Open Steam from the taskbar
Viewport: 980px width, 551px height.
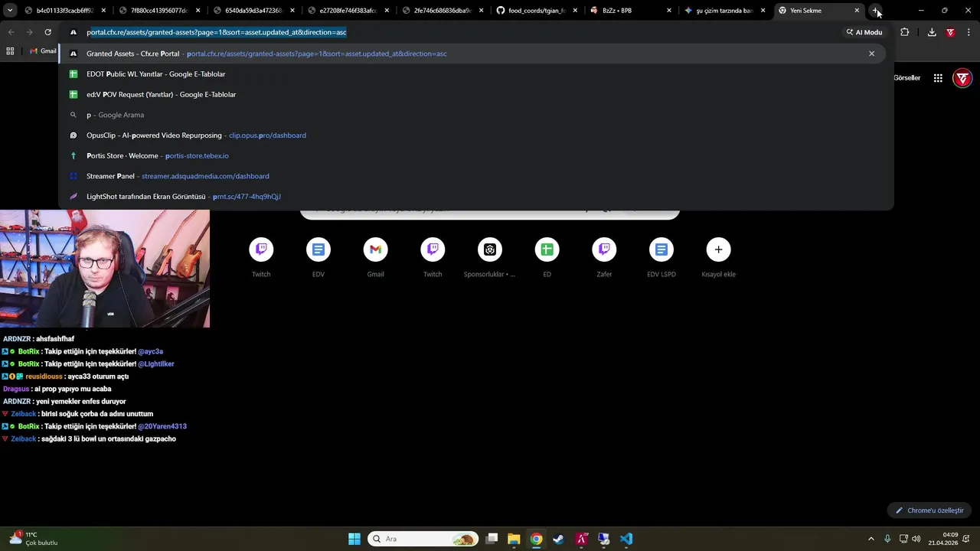(x=558, y=539)
